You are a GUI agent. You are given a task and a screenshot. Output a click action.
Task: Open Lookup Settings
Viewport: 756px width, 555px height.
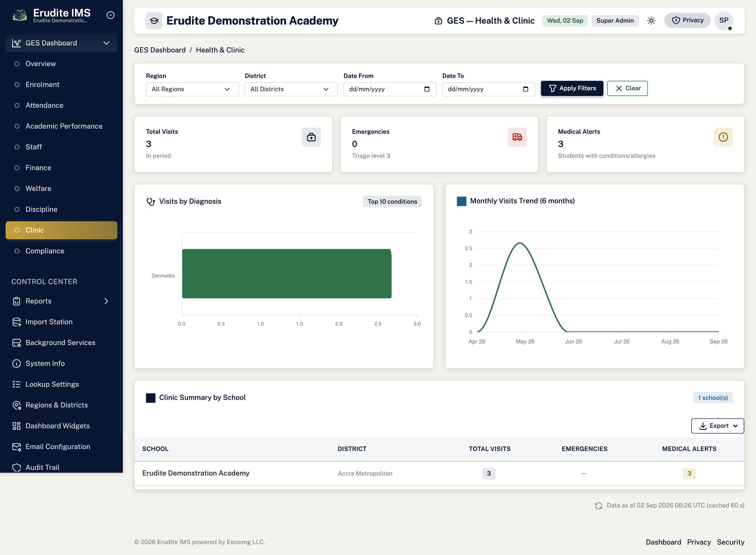[61, 384]
